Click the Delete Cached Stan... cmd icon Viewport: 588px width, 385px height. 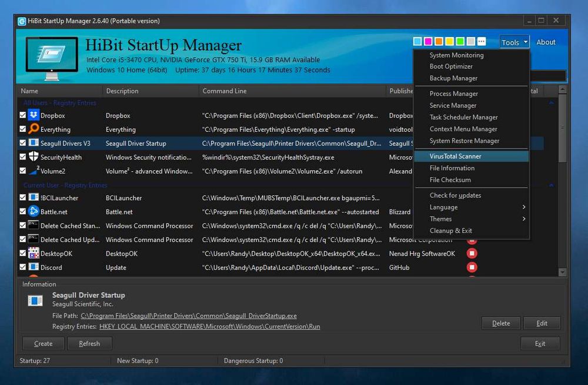(34, 225)
